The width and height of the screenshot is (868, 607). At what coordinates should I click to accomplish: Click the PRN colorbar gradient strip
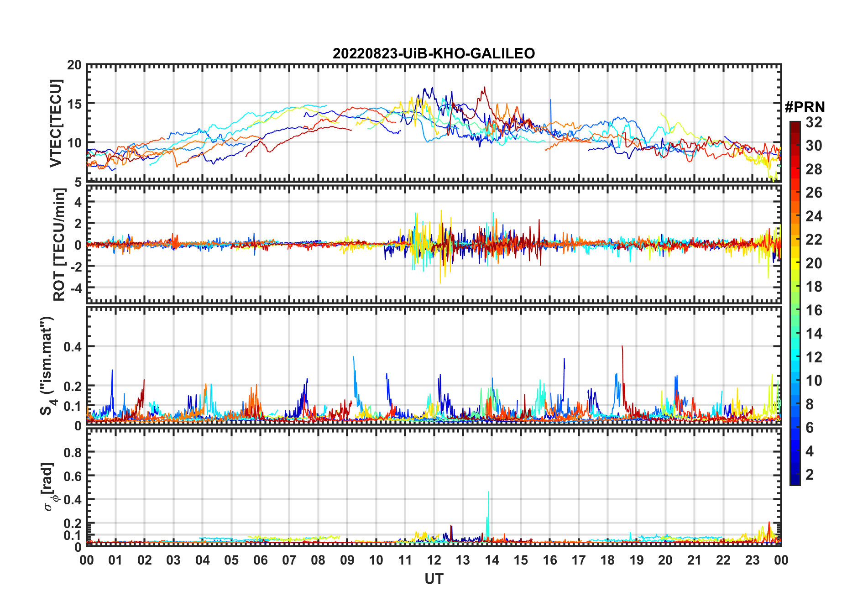(795, 303)
